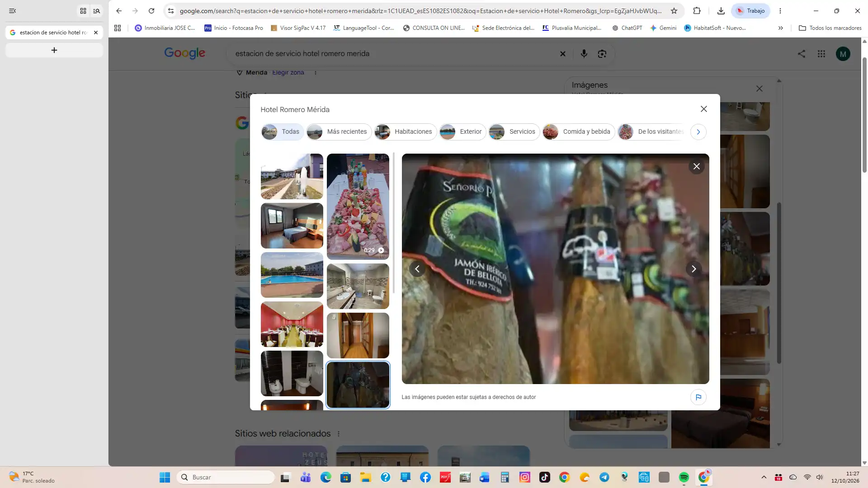868x488 pixels.
Task: Open Chrome downloads
Action: [x=721, y=11]
